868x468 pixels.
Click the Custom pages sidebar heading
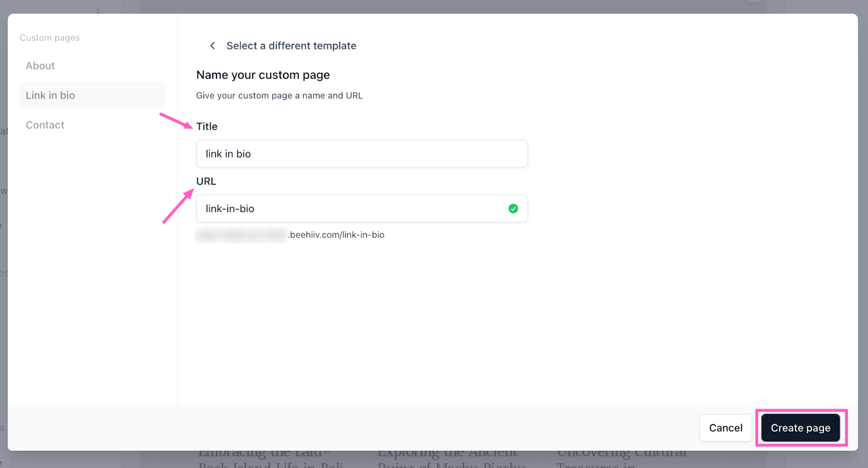[x=50, y=38]
